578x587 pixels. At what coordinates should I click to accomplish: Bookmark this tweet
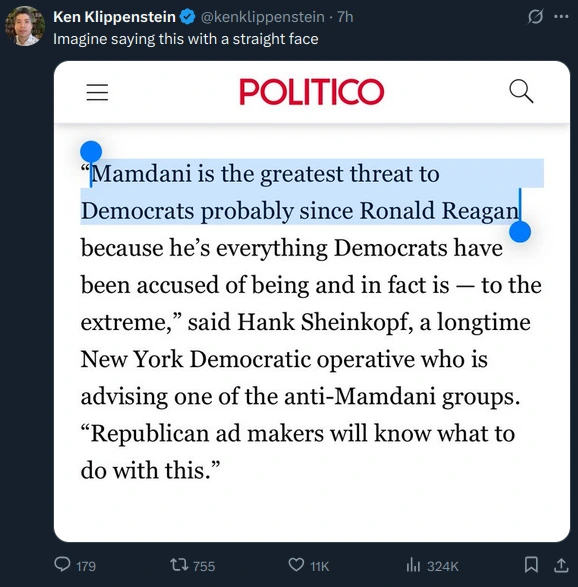[x=531, y=565]
